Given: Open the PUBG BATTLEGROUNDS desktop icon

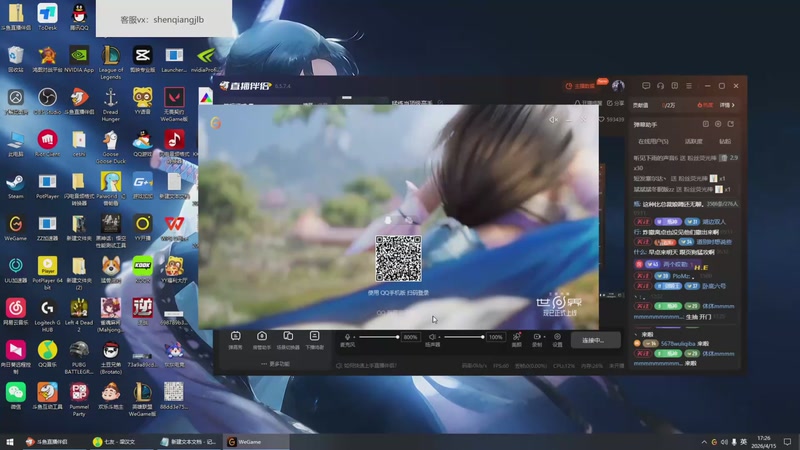Looking at the screenshot, I should [x=79, y=357].
